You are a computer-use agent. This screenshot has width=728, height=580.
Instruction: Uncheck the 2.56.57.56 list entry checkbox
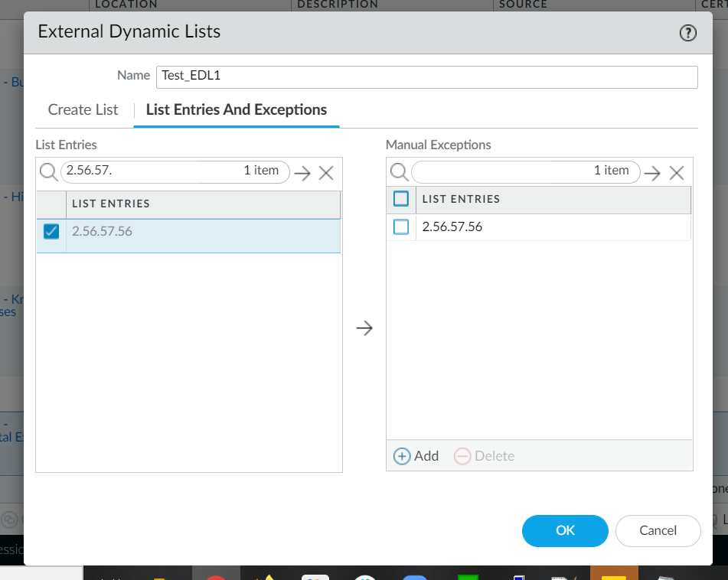tap(51, 231)
